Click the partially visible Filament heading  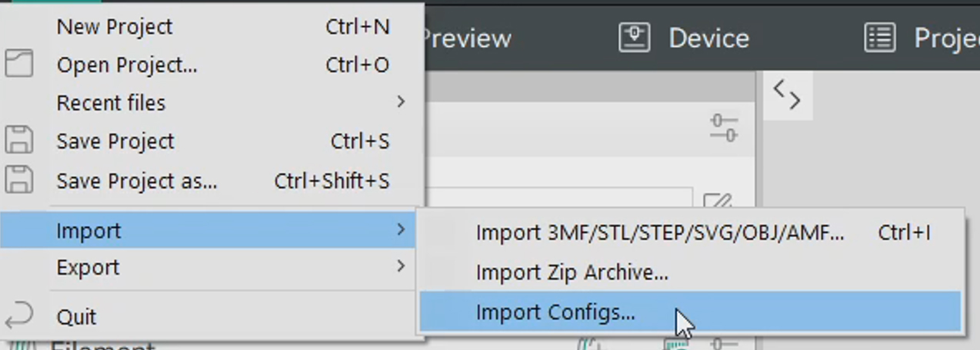(103, 345)
